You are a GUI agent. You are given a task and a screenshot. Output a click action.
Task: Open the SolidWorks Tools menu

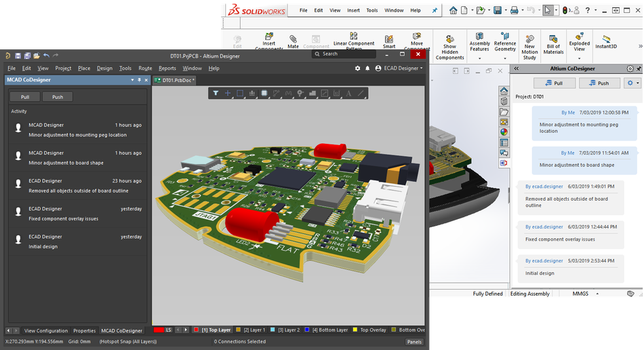pos(372,10)
